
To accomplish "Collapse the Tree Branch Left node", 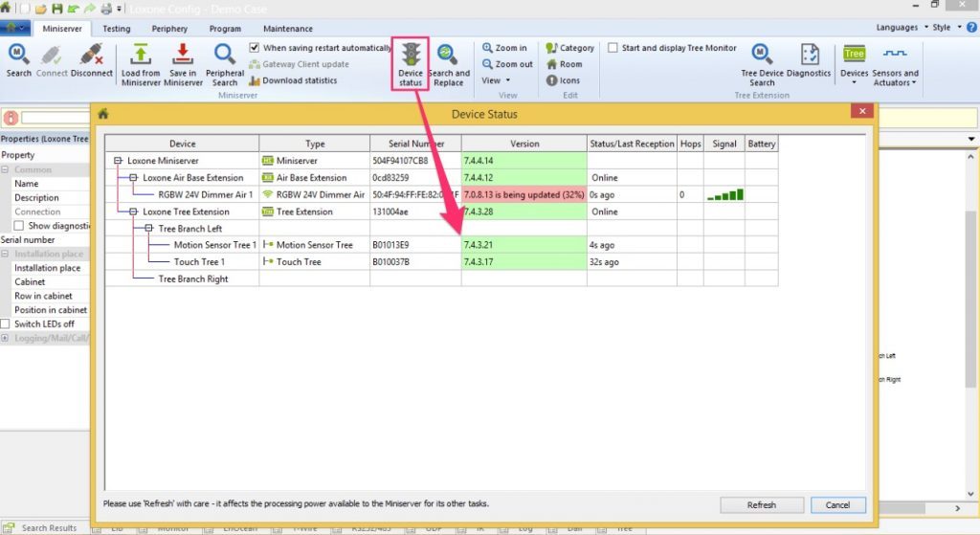I will point(149,228).
